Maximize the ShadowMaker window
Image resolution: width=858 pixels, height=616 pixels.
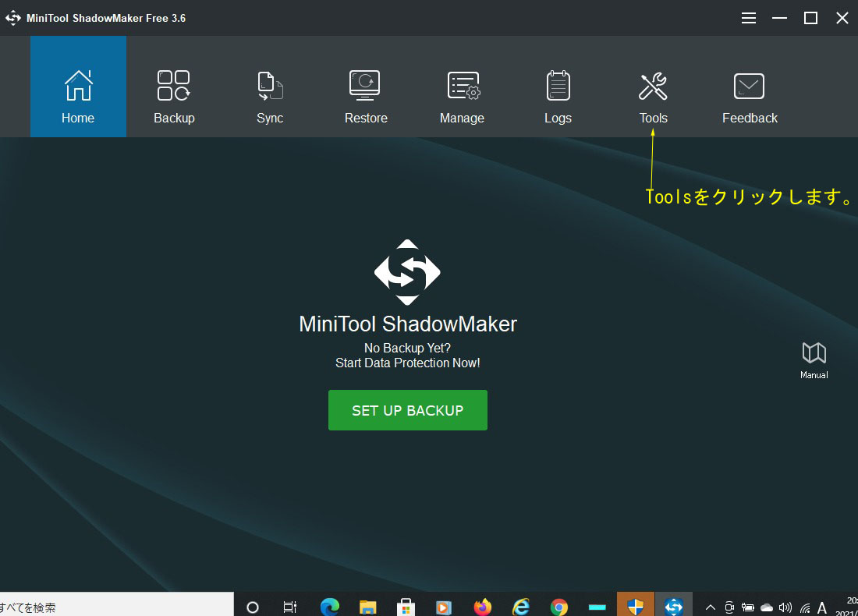pos(810,18)
